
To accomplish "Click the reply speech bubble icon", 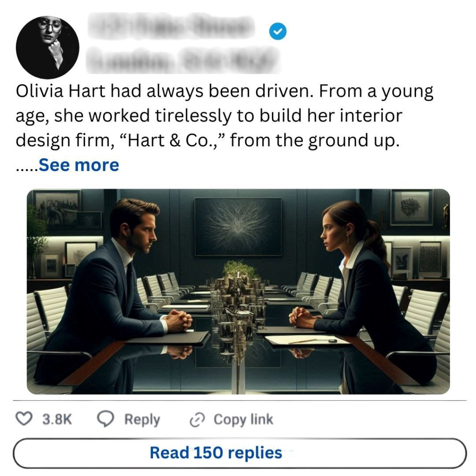I will (x=106, y=419).
